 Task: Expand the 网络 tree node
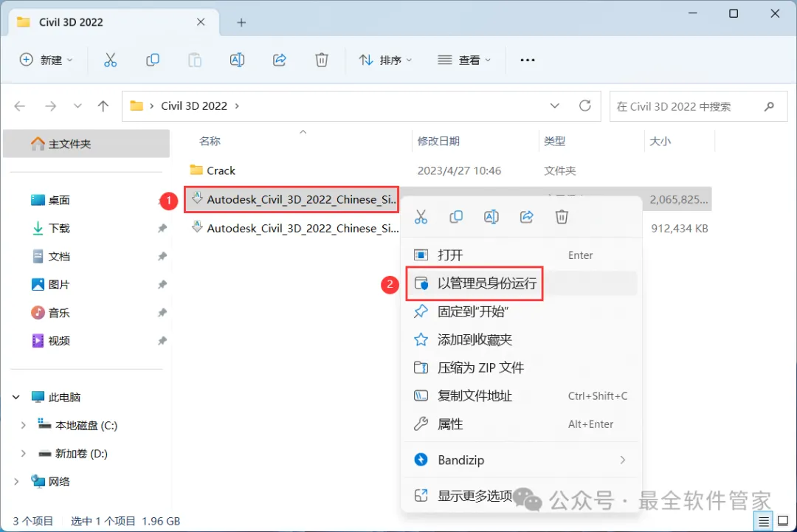(x=16, y=481)
